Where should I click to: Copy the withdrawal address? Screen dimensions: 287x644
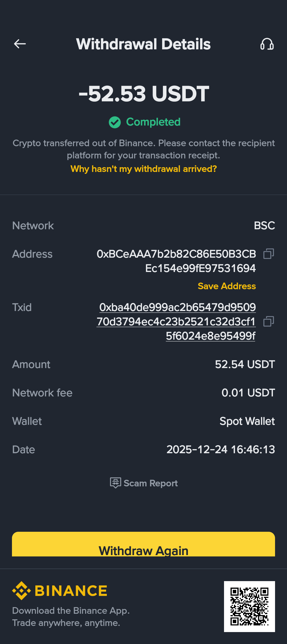coord(268,254)
